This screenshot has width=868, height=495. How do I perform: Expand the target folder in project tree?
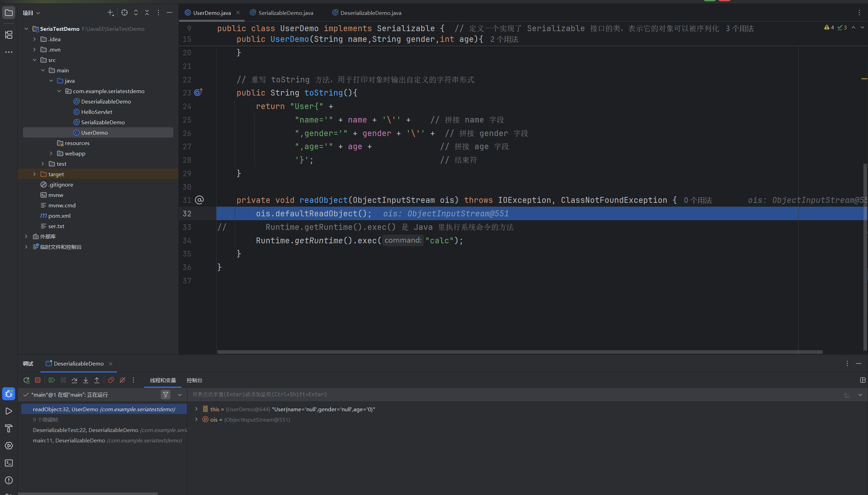(x=34, y=174)
